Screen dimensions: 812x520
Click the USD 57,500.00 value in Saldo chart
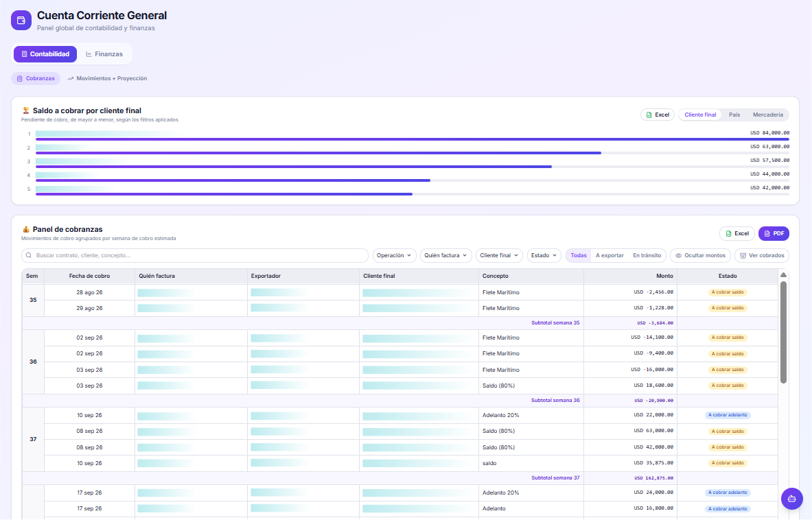[770, 161]
